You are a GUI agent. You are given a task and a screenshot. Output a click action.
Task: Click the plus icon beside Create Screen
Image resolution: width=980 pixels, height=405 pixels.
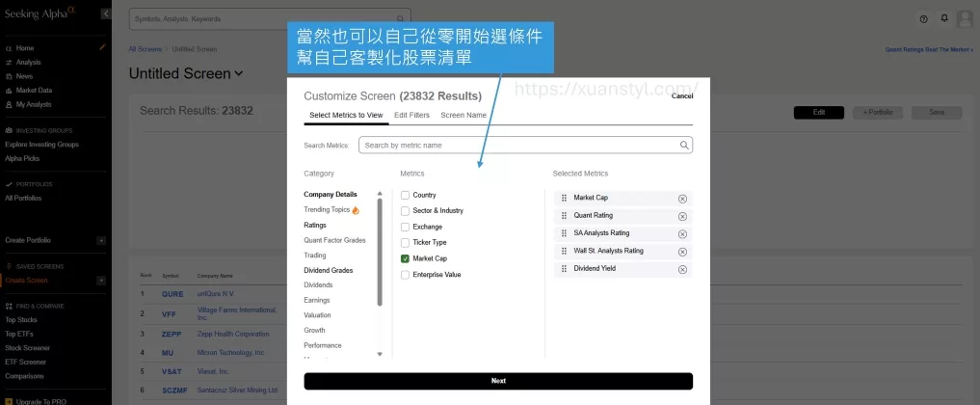101,281
